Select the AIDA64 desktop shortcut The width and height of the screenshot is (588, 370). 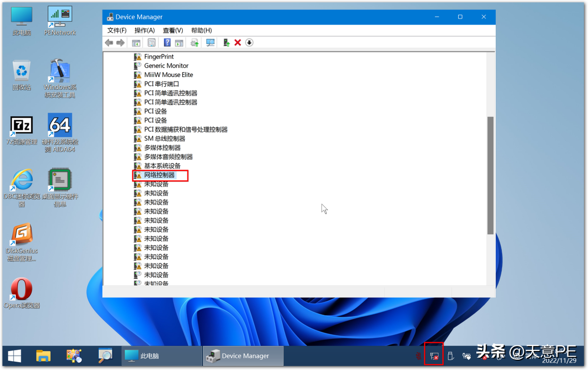coord(60,133)
